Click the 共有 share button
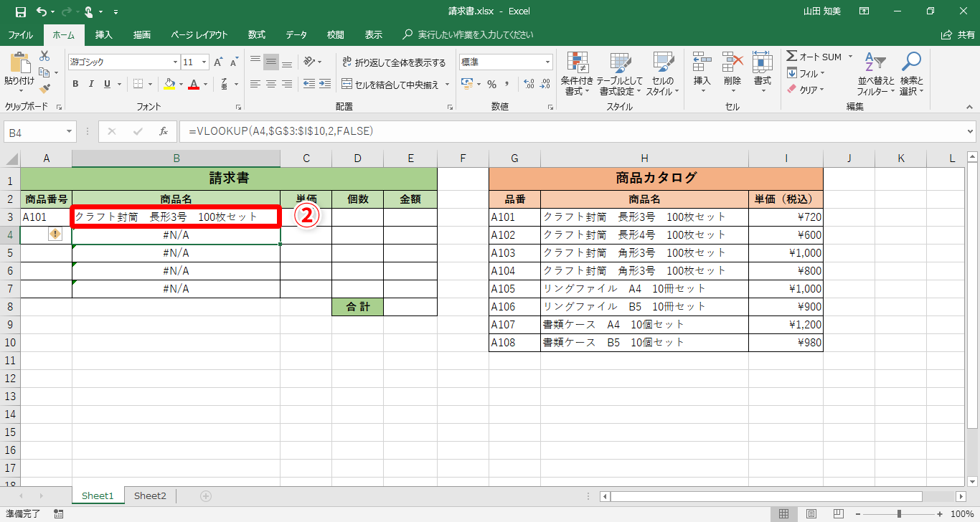 (x=958, y=34)
